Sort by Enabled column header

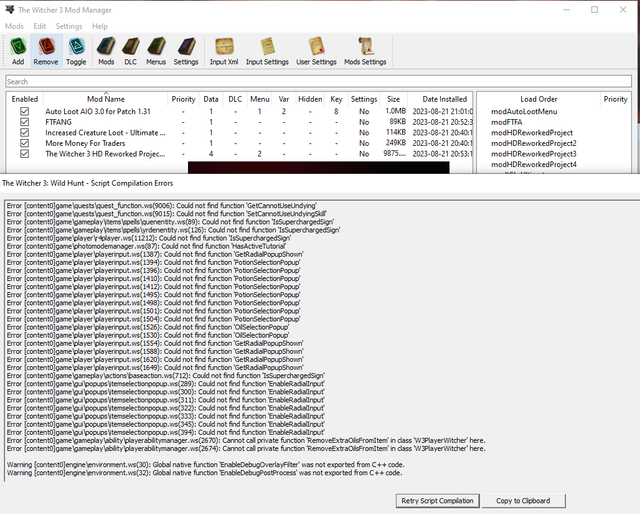(x=24, y=99)
